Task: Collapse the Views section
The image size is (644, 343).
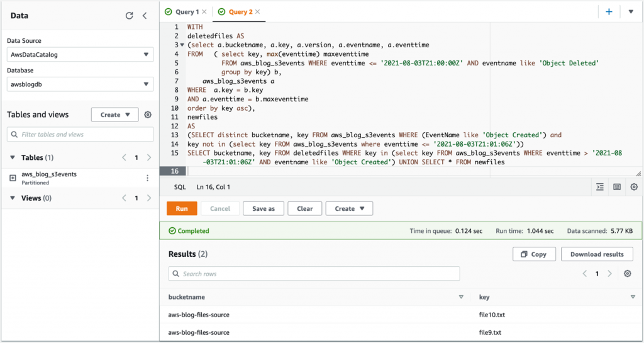Action: 13,198
